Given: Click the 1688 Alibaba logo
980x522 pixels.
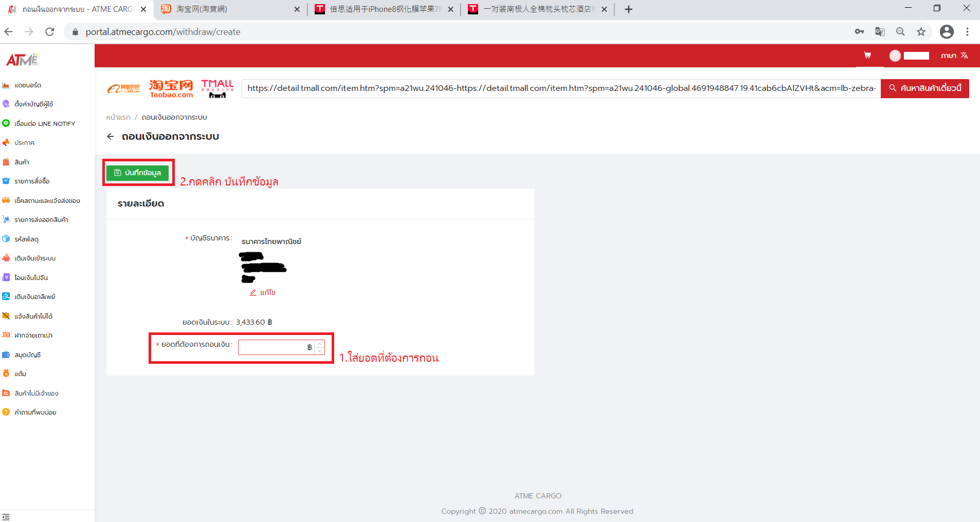Looking at the screenshot, I should 123,88.
